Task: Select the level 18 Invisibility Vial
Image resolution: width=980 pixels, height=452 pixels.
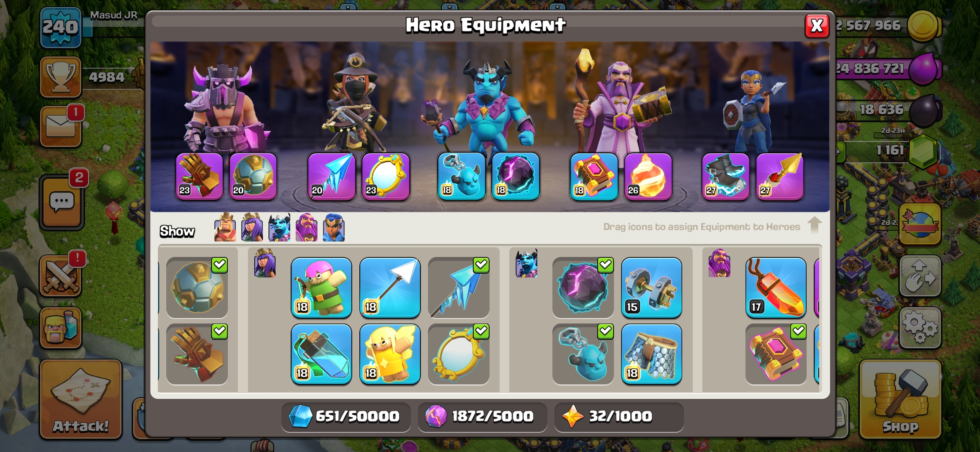Action: pos(321,354)
